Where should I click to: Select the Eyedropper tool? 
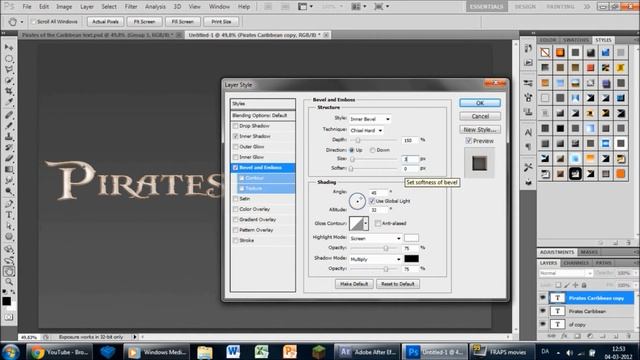click(9, 102)
